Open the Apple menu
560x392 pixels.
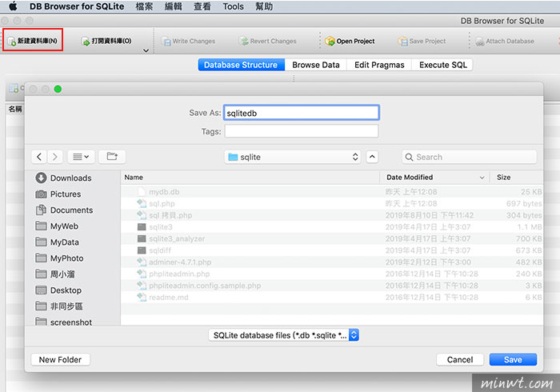click(x=13, y=6)
